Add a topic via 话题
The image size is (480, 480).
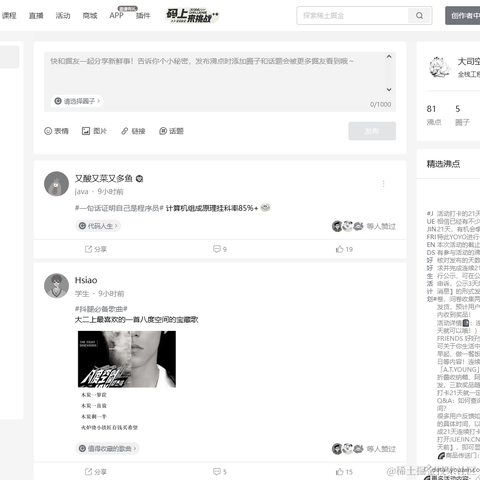click(171, 131)
